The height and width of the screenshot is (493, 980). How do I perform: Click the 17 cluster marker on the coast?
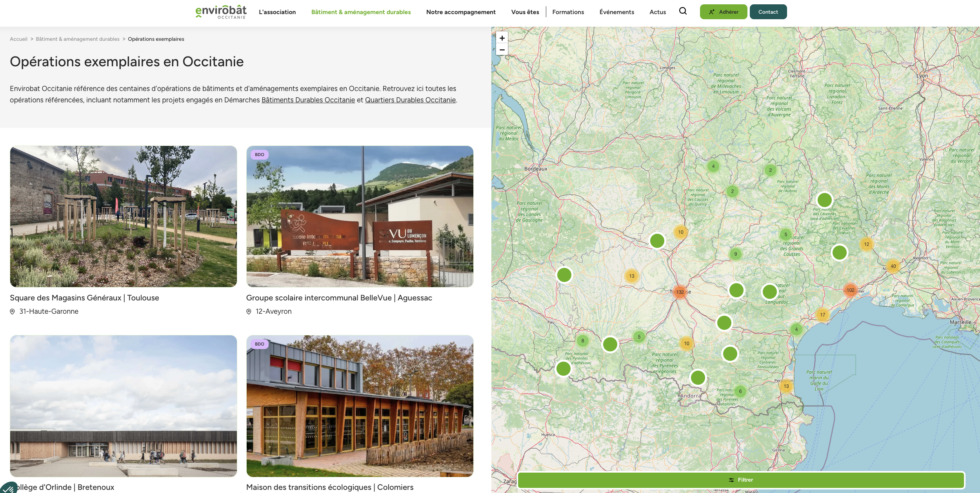coord(822,315)
